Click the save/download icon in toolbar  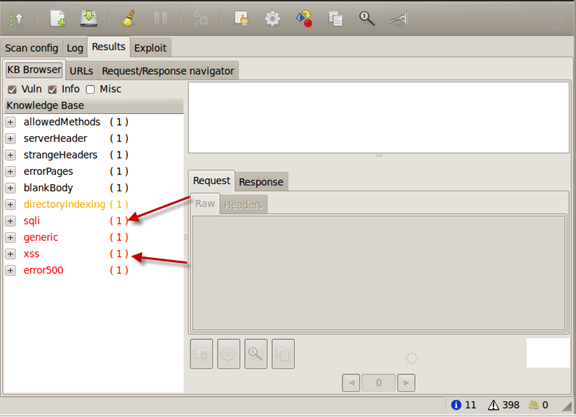(x=89, y=18)
